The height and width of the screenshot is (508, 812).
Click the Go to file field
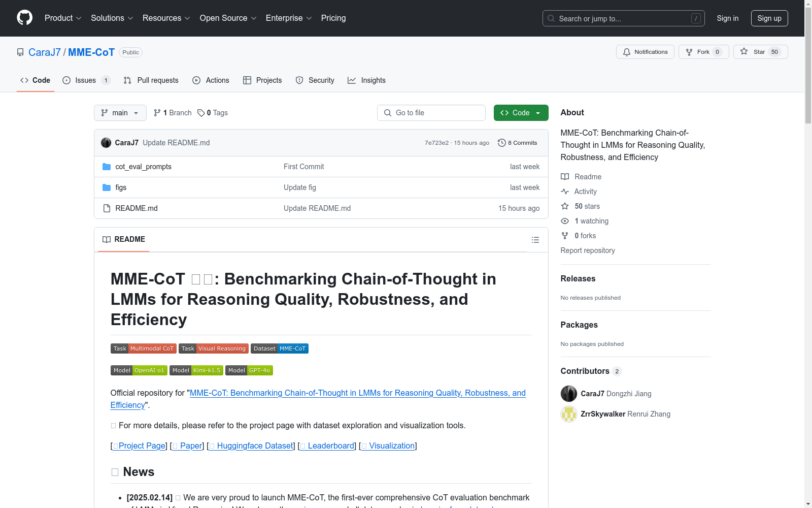(x=431, y=113)
